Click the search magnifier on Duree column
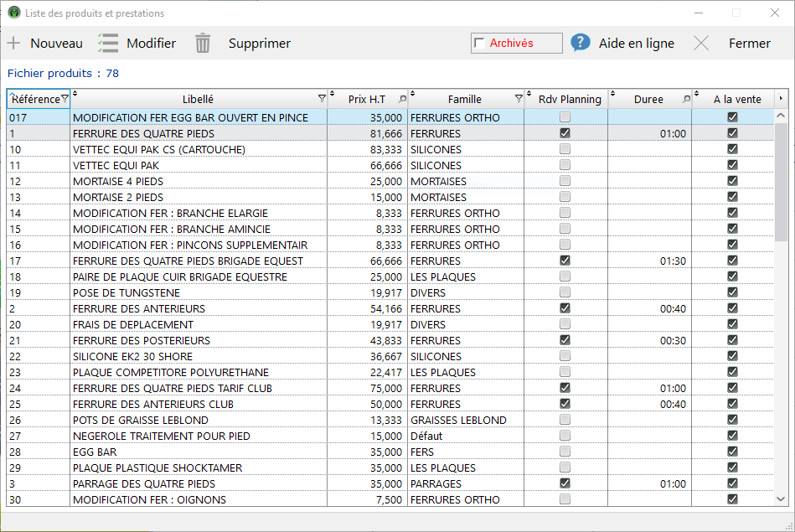This screenshot has width=795, height=532. (686, 99)
